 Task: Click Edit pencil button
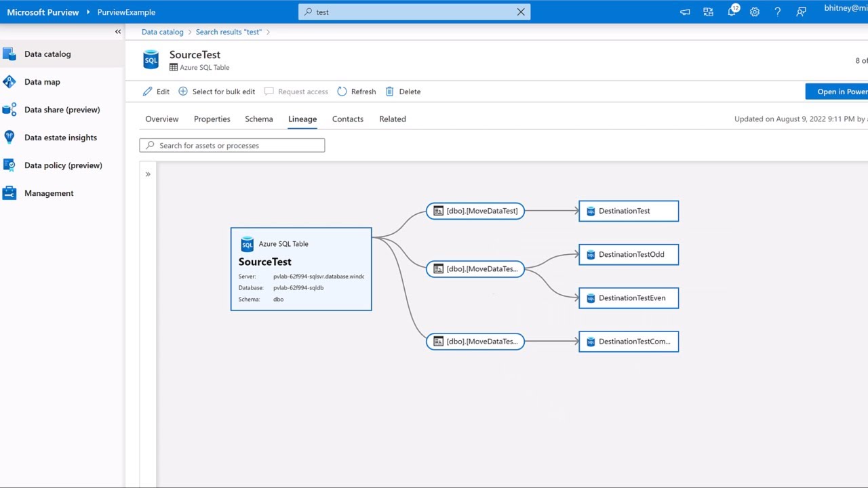click(156, 91)
